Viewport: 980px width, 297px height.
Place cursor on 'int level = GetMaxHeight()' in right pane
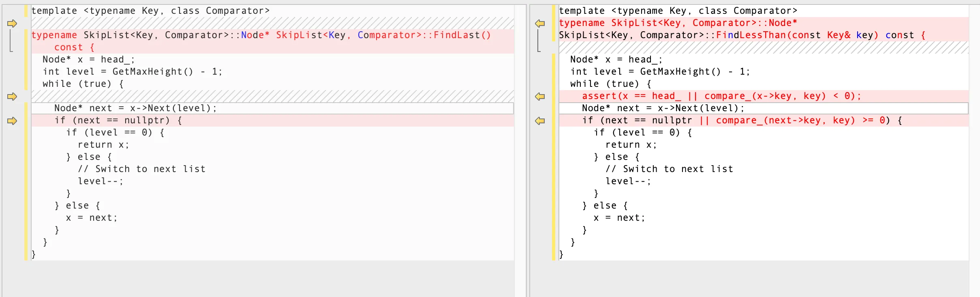pos(660,72)
